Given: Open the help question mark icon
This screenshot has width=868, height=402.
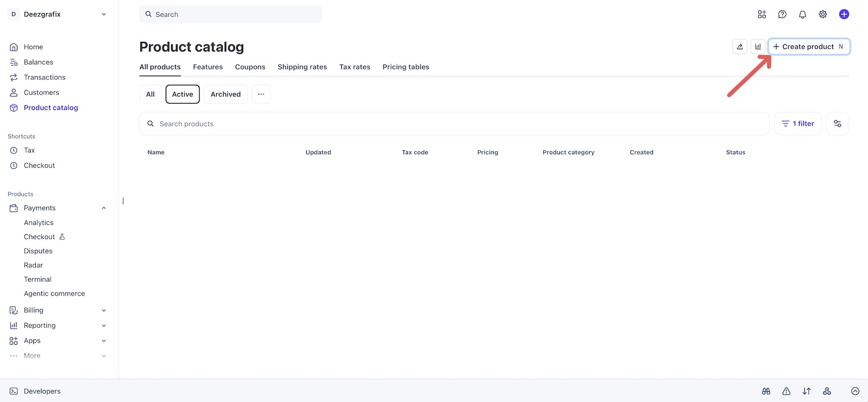Looking at the screenshot, I should [x=782, y=14].
